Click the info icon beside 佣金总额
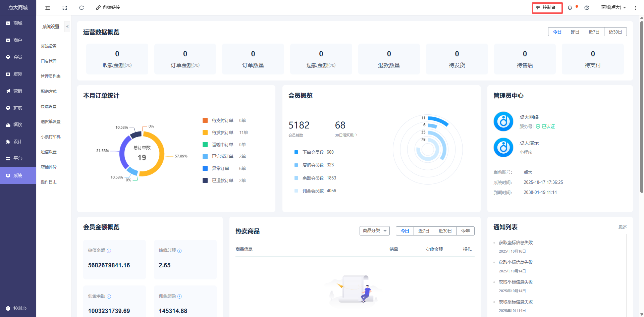The image size is (644, 317). tap(179, 296)
